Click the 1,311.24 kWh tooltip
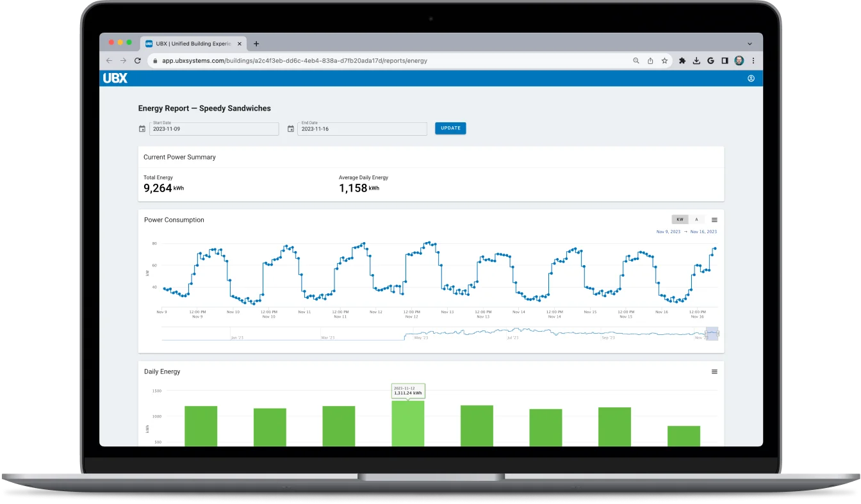The image size is (861, 504). (x=408, y=391)
